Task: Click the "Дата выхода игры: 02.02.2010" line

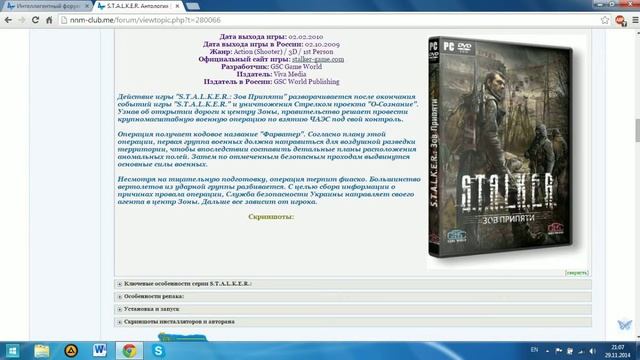Action: (271, 37)
